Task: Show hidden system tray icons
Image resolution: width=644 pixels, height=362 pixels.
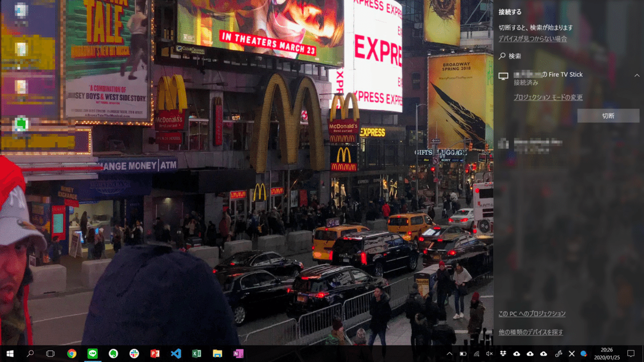Action: (x=450, y=353)
